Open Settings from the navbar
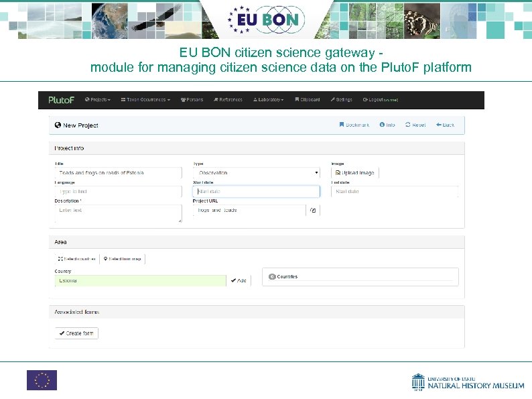This screenshot has height=399, width=532. click(341, 99)
